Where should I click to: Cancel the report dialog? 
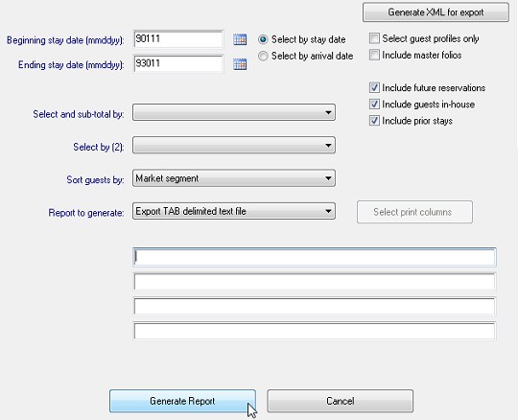click(340, 401)
